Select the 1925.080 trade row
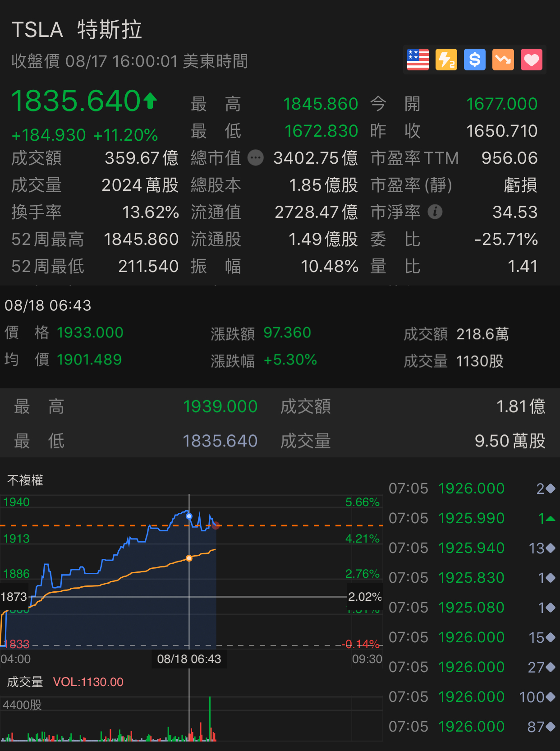The height and width of the screenshot is (751, 560). [472, 608]
